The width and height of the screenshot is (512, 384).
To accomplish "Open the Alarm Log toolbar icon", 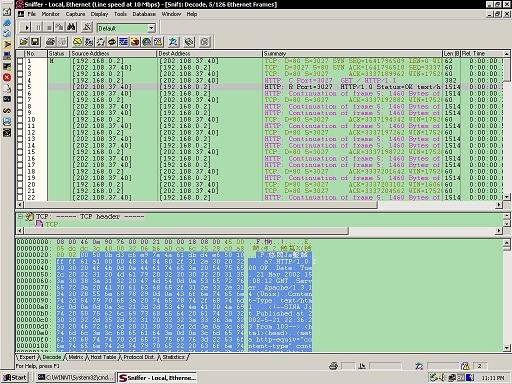I will (158, 42).
